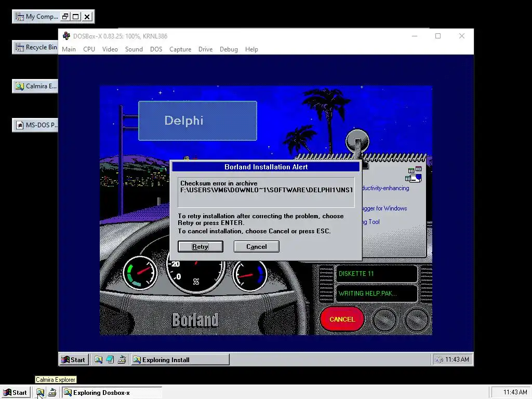Click the 'ductivity-enhancing' text on the notepad
Viewport: 532px width, 399px height.
[x=386, y=188]
